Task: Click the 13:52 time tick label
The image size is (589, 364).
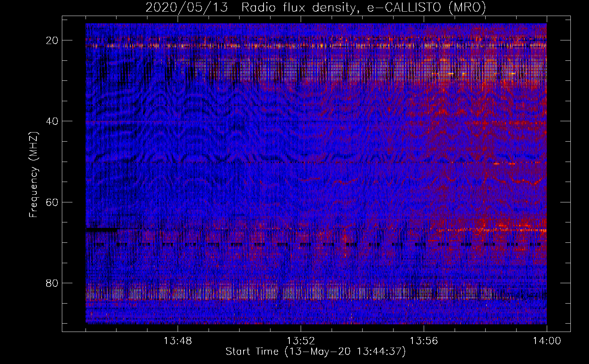Action: coord(301,341)
